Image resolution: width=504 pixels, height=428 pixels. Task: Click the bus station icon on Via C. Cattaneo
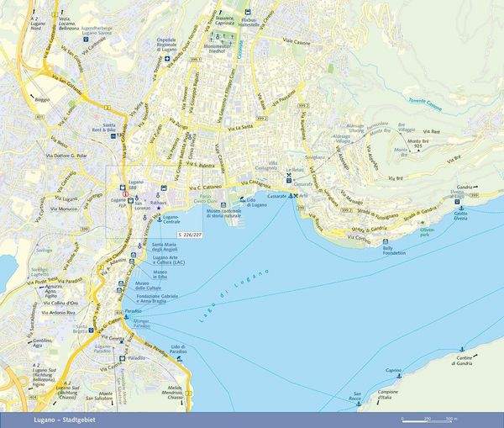coord(164,188)
